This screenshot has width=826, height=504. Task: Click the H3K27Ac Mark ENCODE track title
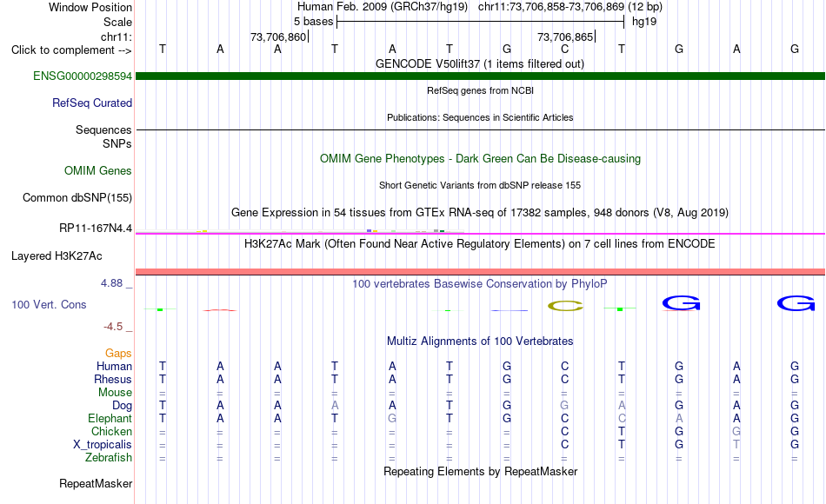[x=480, y=244]
